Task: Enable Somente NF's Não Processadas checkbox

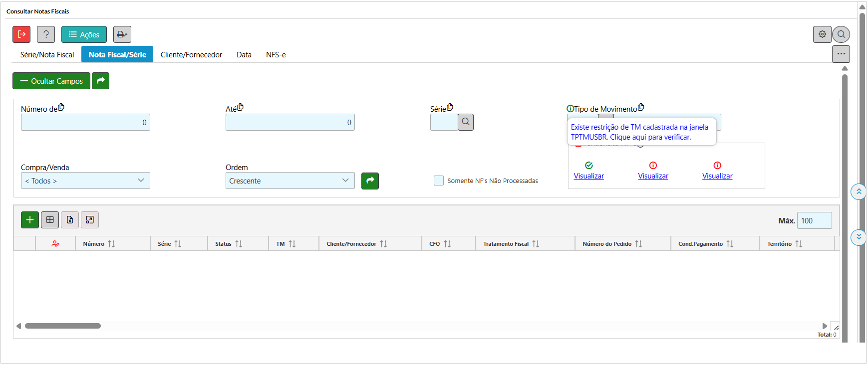Action: coord(439,181)
